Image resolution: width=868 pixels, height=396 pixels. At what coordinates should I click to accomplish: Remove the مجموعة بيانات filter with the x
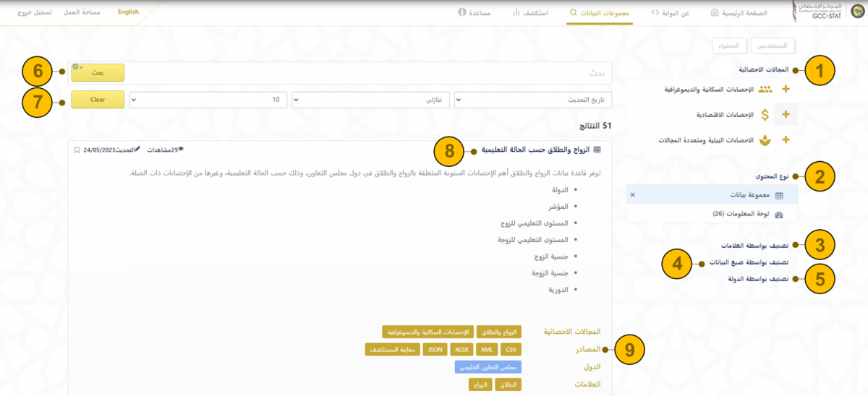click(633, 195)
